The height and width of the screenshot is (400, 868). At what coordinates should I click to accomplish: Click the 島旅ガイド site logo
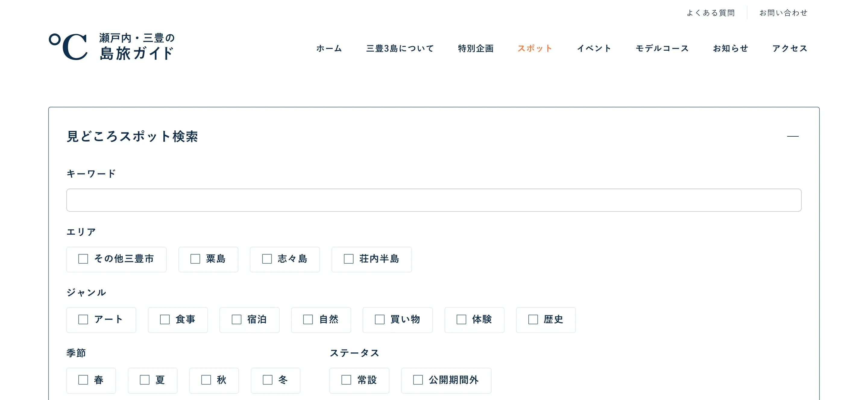[112, 46]
